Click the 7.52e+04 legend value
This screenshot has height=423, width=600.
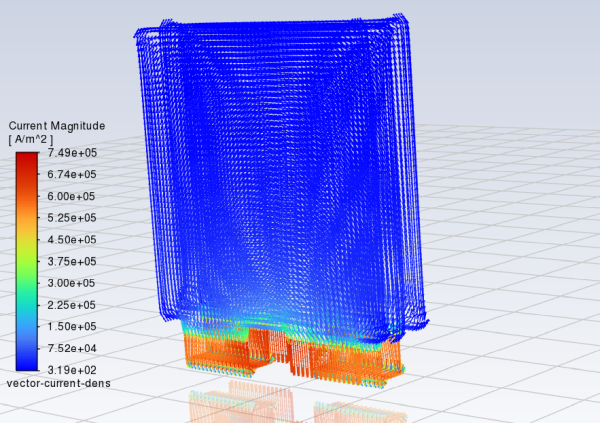coord(72,348)
